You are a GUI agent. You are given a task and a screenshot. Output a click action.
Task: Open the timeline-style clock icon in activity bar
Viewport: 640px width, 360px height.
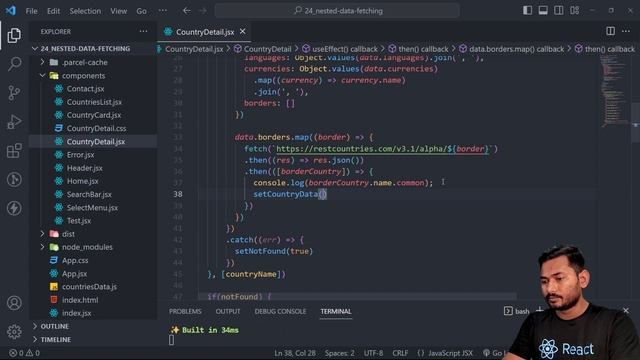coord(14,180)
